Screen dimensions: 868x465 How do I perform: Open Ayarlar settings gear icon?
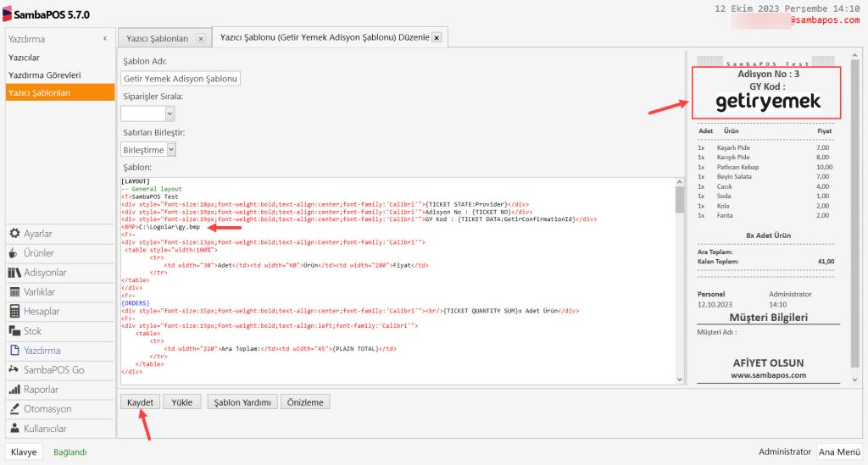[15, 234]
